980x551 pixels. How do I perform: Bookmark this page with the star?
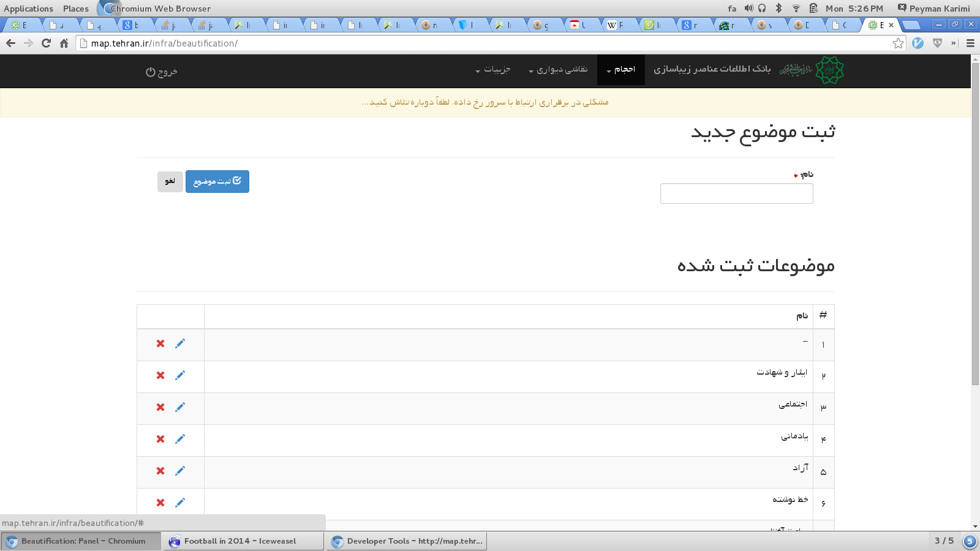[x=898, y=43]
